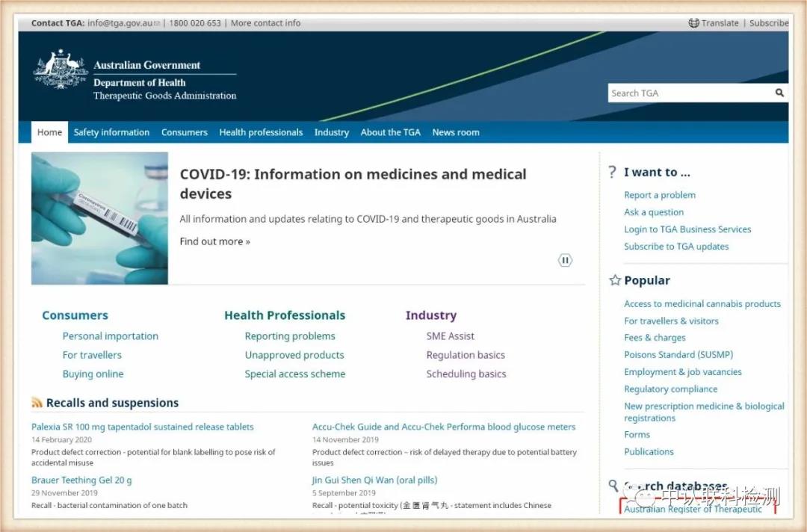Click the Search TGA input field
807x532 pixels.
pyautogui.click(x=687, y=93)
